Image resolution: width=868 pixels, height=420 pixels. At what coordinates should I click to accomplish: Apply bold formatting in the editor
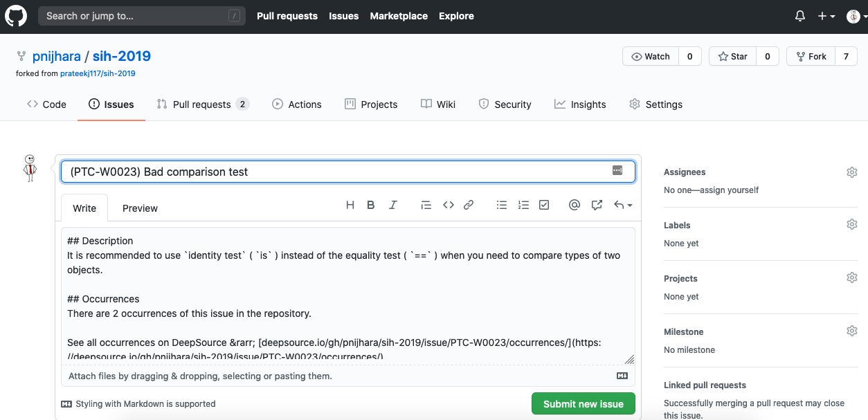tap(371, 205)
